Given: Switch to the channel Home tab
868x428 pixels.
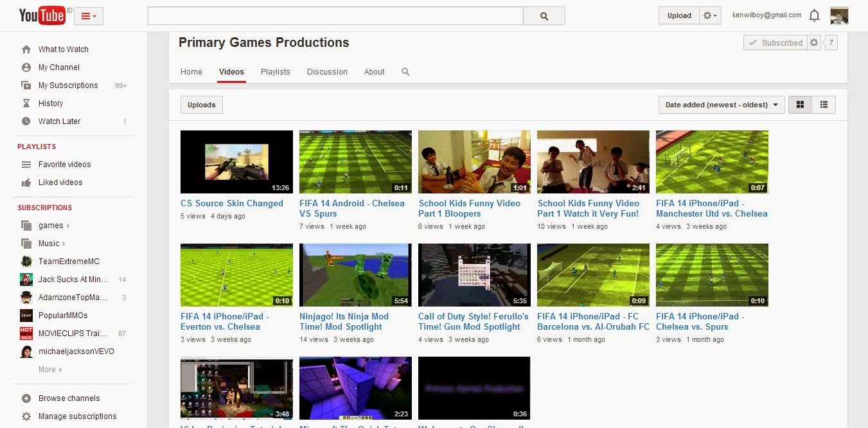Looking at the screenshot, I should coord(191,72).
